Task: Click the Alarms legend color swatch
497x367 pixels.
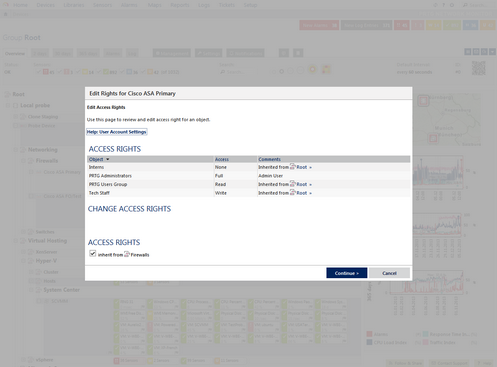Action: (369, 334)
